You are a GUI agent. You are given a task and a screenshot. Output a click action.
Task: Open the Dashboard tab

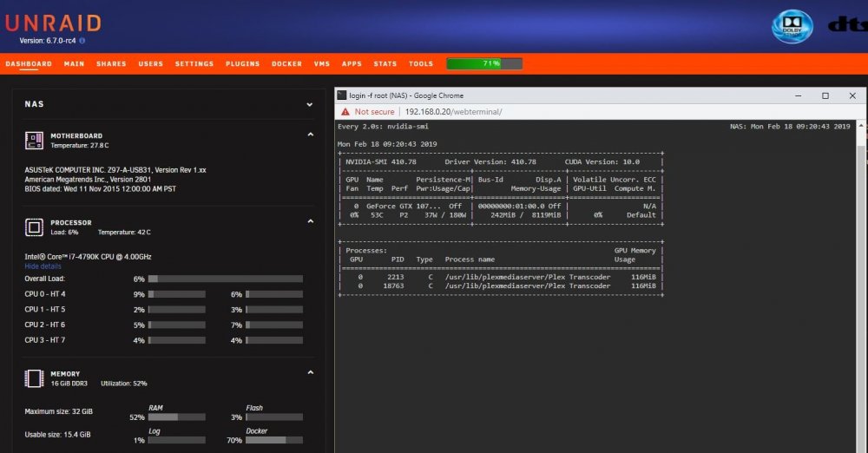[x=29, y=63]
